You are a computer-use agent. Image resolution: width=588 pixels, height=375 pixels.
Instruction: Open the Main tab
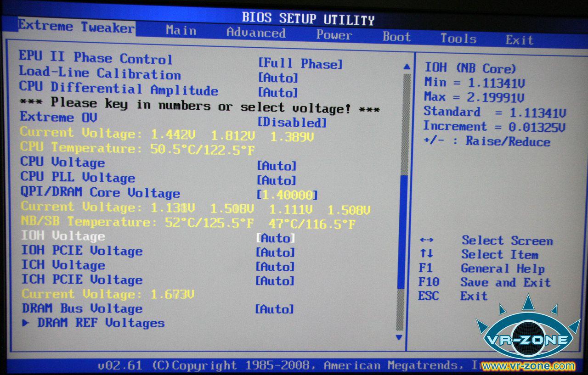coord(181,31)
